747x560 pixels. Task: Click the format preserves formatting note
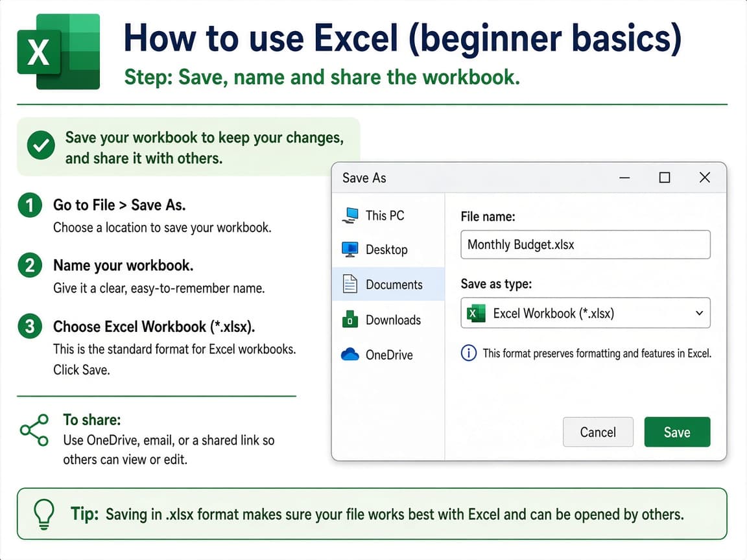(x=597, y=353)
